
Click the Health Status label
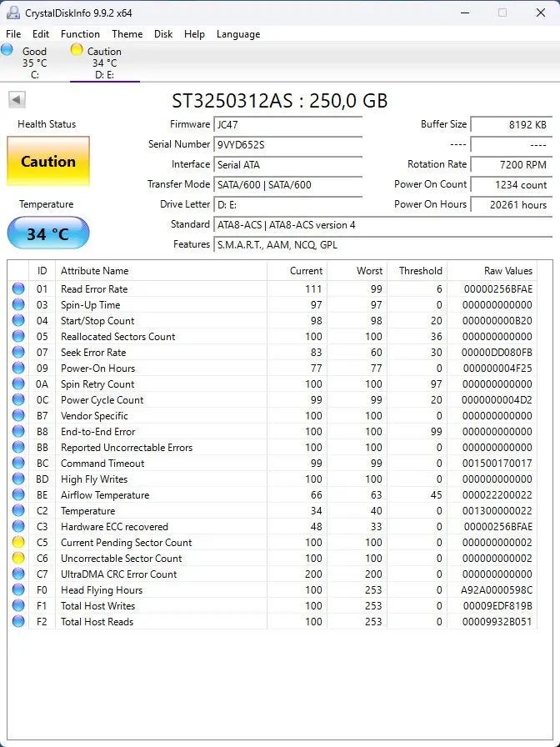[47, 124]
